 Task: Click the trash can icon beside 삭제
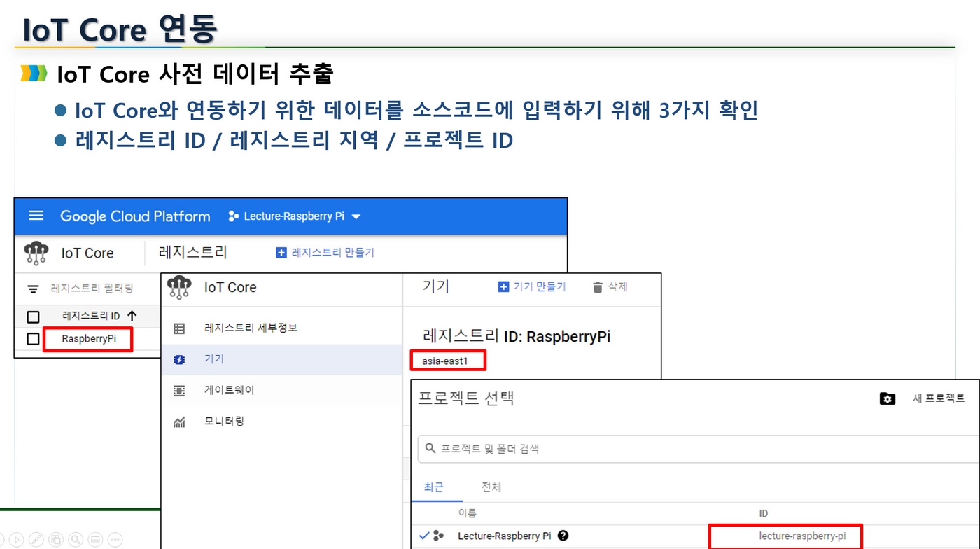(x=597, y=287)
